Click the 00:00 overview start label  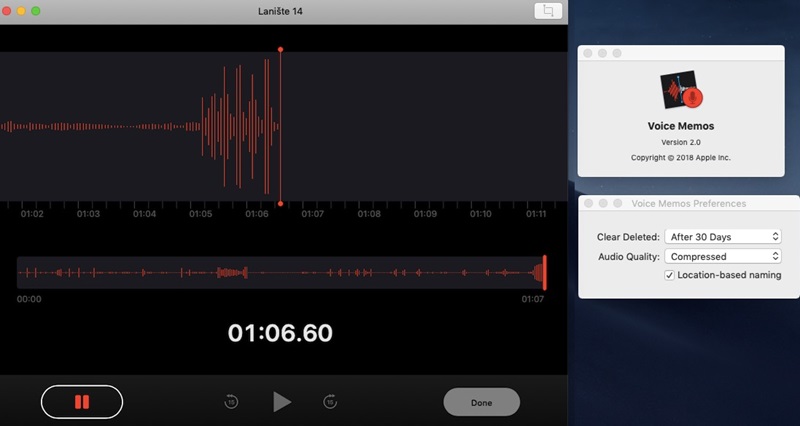[29, 299]
